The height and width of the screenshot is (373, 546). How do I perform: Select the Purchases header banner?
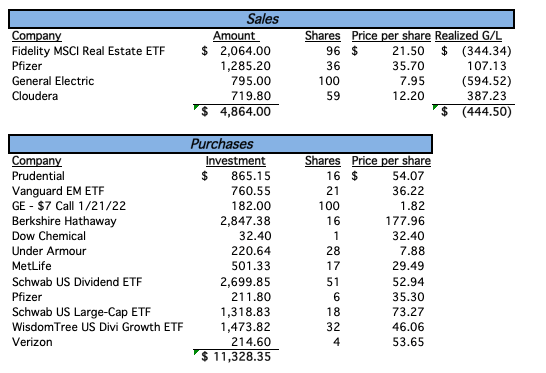click(x=220, y=144)
